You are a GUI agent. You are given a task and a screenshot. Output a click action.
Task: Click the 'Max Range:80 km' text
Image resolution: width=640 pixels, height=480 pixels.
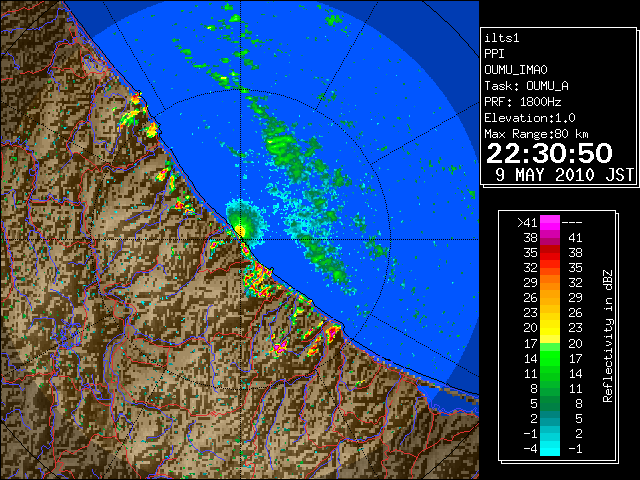coord(536,134)
